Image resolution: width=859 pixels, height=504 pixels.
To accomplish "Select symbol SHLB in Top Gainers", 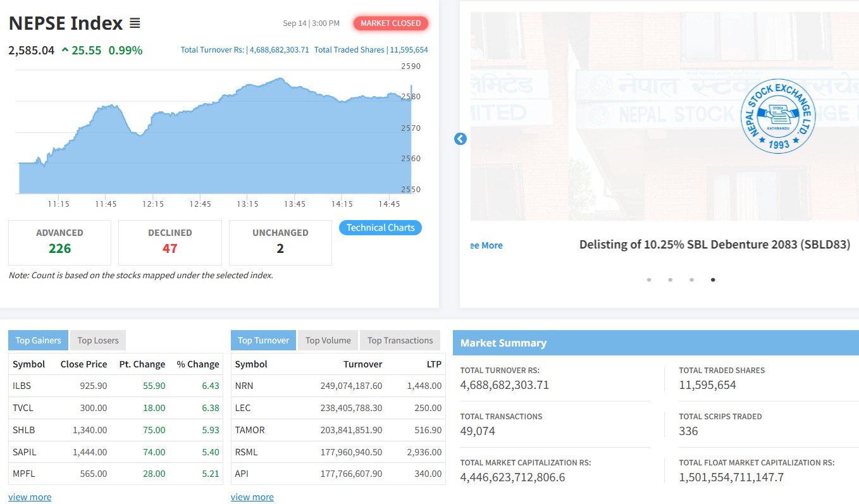I will click(23, 430).
